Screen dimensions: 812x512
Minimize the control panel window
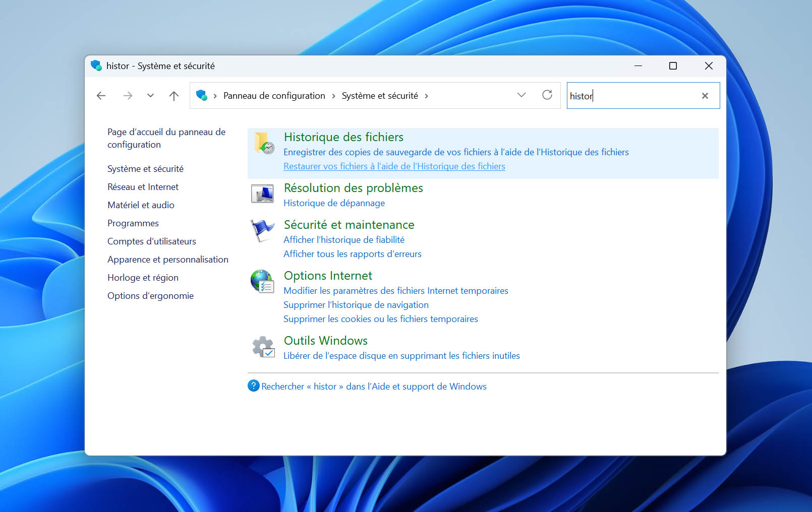pyautogui.click(x=638, y=66)
